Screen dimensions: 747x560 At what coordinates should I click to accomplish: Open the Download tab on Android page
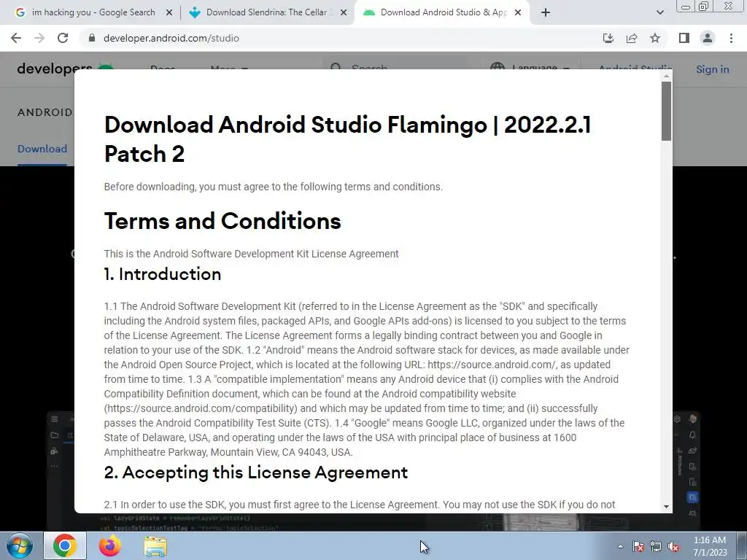(x=42, y=149)
